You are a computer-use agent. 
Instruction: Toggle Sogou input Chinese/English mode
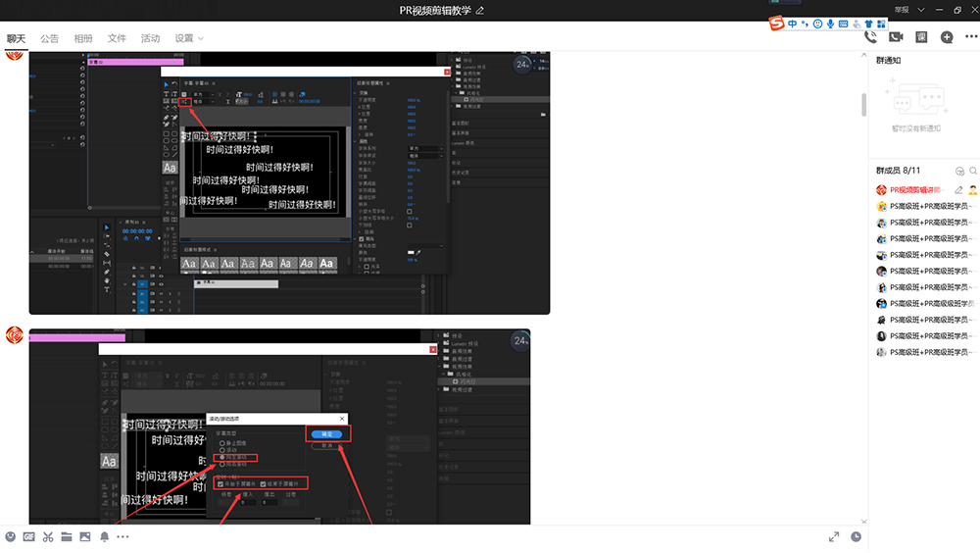pyautogui.click(x=792, y=24)
